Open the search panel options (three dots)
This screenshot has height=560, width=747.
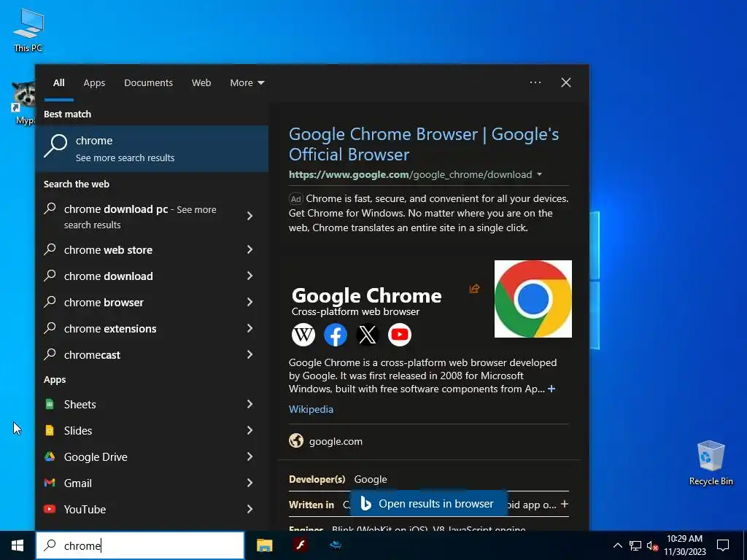pos(535,82)
